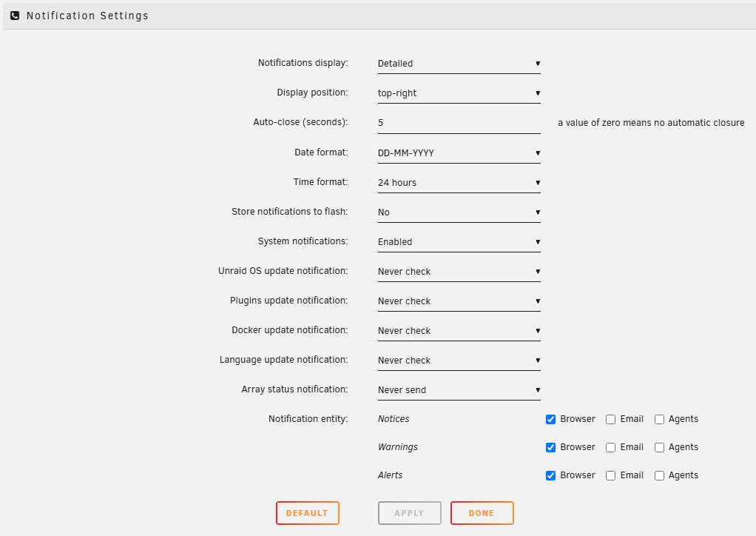This screenshot has height=536, width=756.
Task: Uncheck Browser for Alerts
Action: [550, 475]
